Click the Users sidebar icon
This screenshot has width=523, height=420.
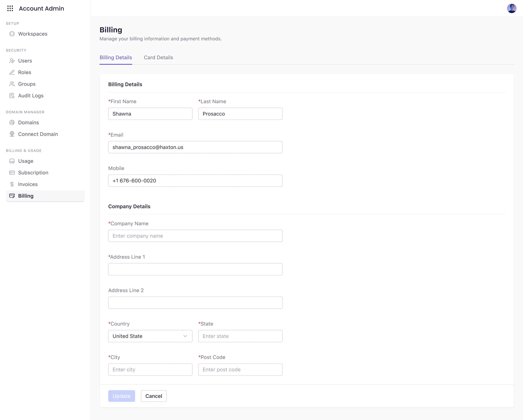(x=12, y=61)
